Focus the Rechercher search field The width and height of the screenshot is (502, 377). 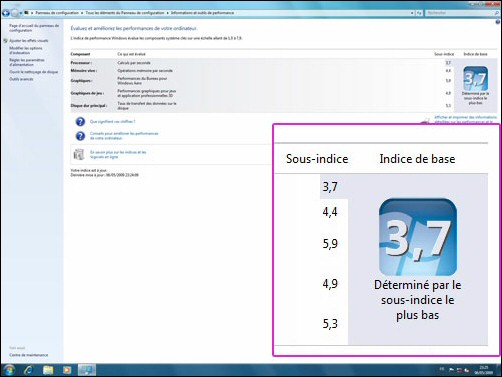pos(462,13)
